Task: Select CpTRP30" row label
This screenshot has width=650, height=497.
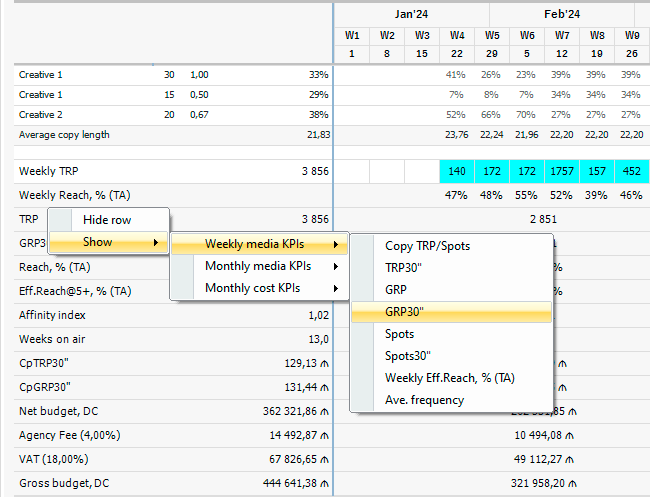Action: pyautogui.click(x=44, y=363)
